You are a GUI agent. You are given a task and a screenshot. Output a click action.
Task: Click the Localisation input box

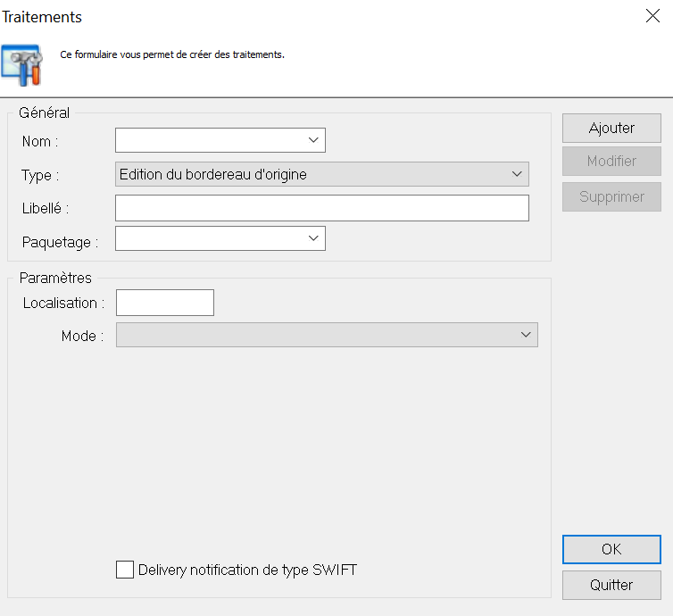(165, 303)
